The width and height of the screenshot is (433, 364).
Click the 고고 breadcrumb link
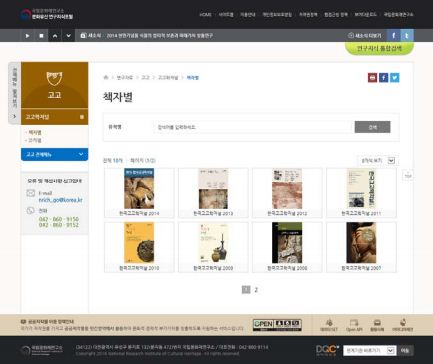pyautogui.click(x=145, y=78)
